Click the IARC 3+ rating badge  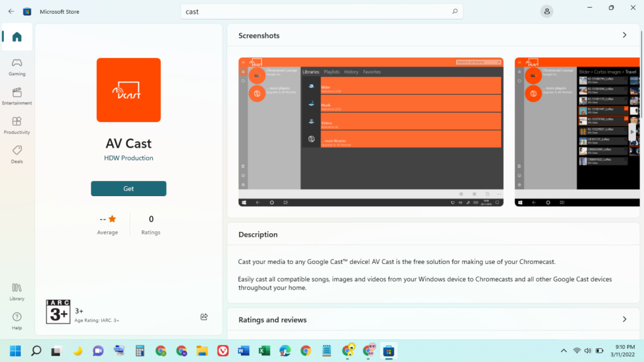pos(58,312)
